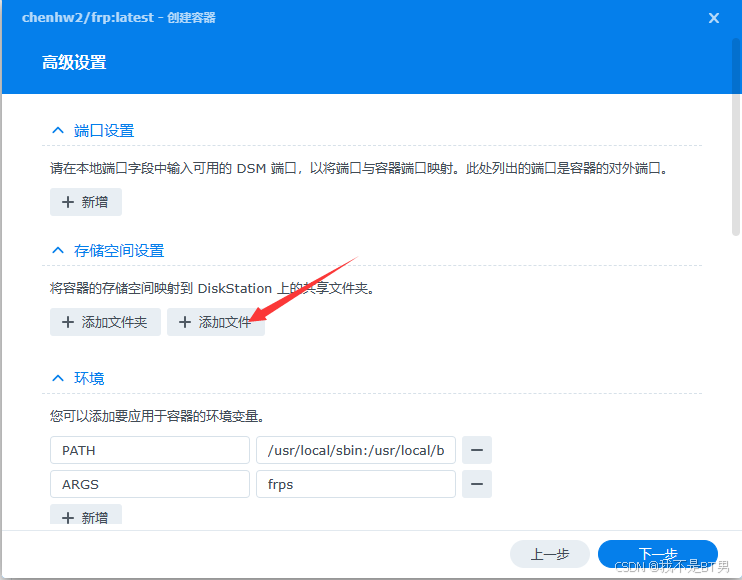Viewport: 742px width, 580px height.
Task: Click the DiskStation storage mapping description
Action: pyautogui.click(x=212, y=288)
